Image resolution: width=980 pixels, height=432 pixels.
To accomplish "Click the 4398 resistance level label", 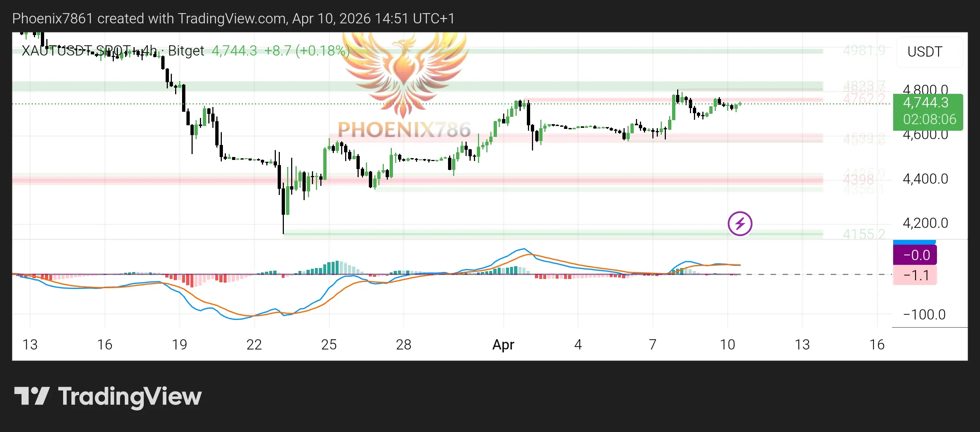I will point(858,179).
